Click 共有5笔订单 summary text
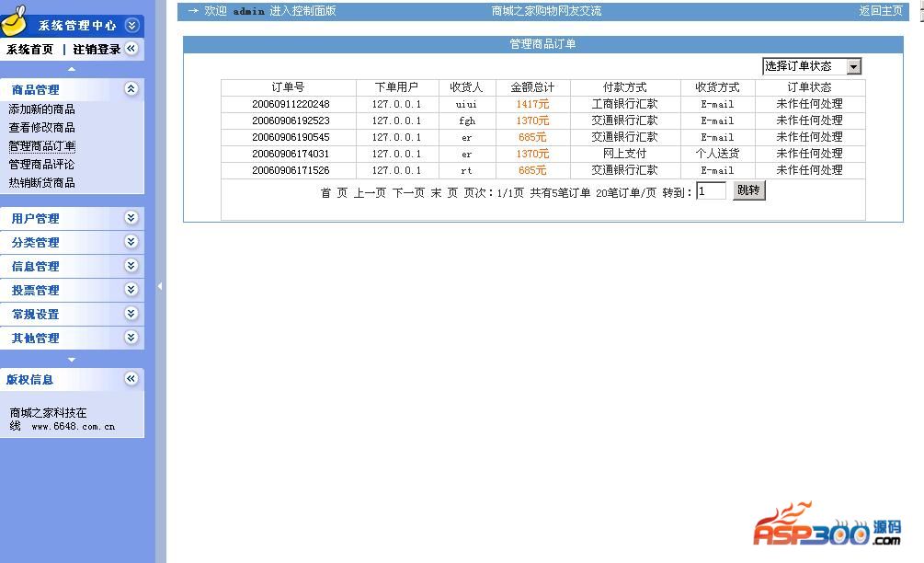The width and height of the screenshot is (924, 563). pos(560,193)
